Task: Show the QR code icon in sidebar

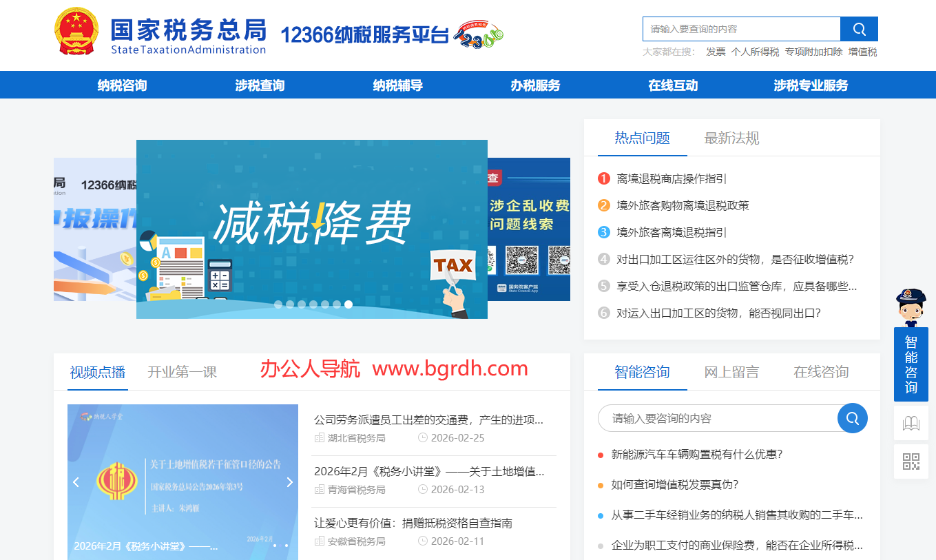Action: [911, 462]
